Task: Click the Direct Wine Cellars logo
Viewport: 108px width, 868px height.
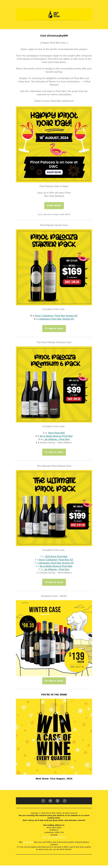Action: 54,15
